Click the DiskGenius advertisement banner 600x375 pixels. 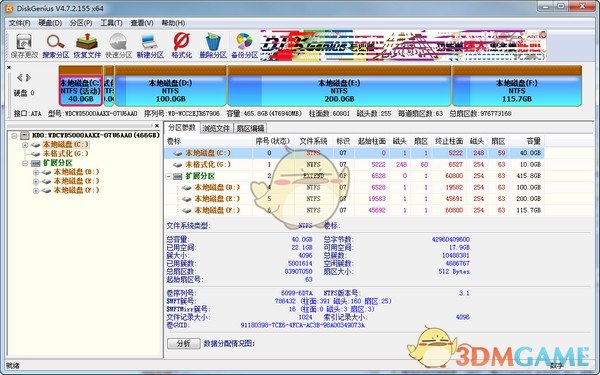tap(403, 46)
